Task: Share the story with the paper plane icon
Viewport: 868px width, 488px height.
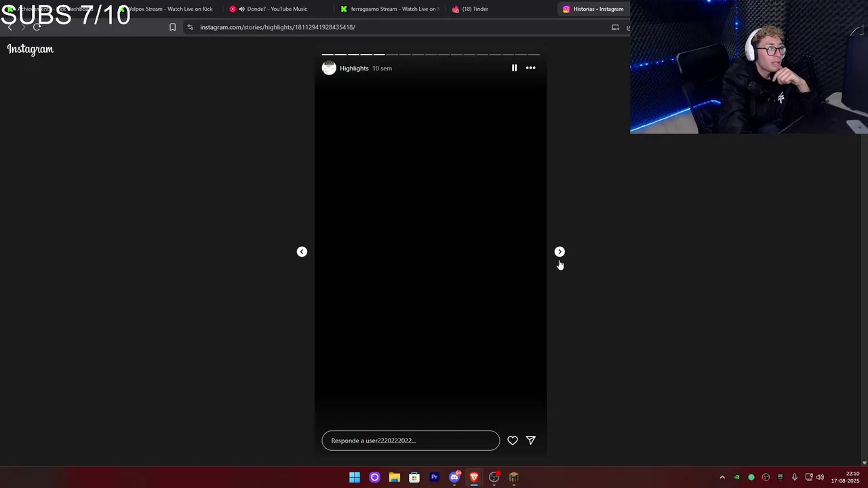Action: click(531, 441)
